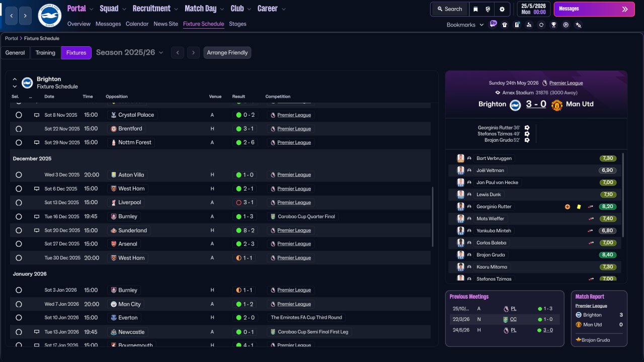Select the Liverpool fixture radio button
Viewport: 644px width, 362px height.
[19, 203]
